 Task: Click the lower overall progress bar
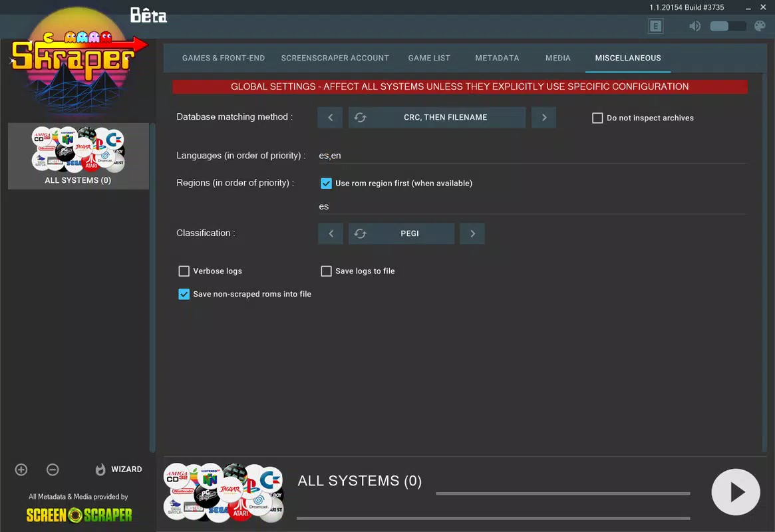(493, 518)
